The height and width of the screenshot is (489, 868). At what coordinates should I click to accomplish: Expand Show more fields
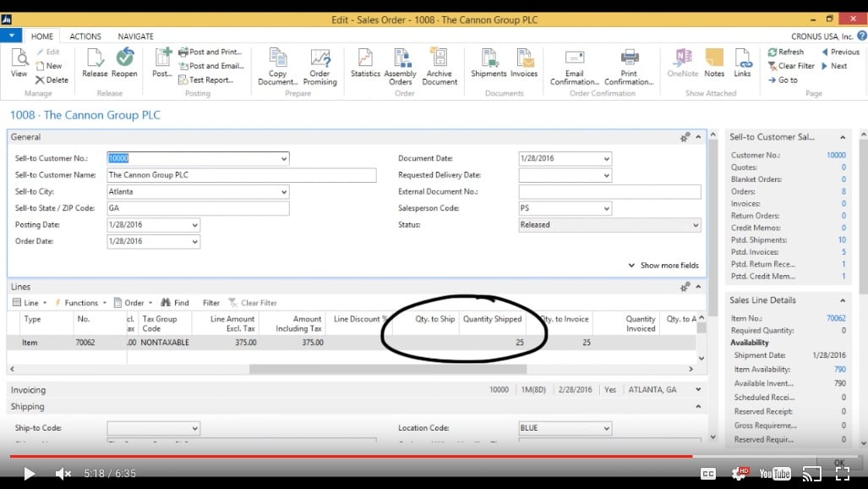[663, 266]
